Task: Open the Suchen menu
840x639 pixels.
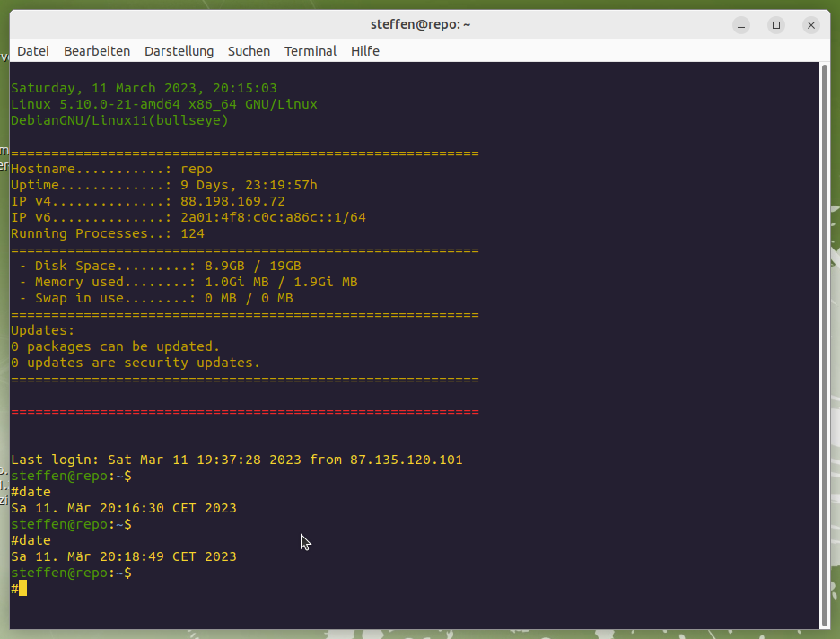Action: [x=249, y=51]
